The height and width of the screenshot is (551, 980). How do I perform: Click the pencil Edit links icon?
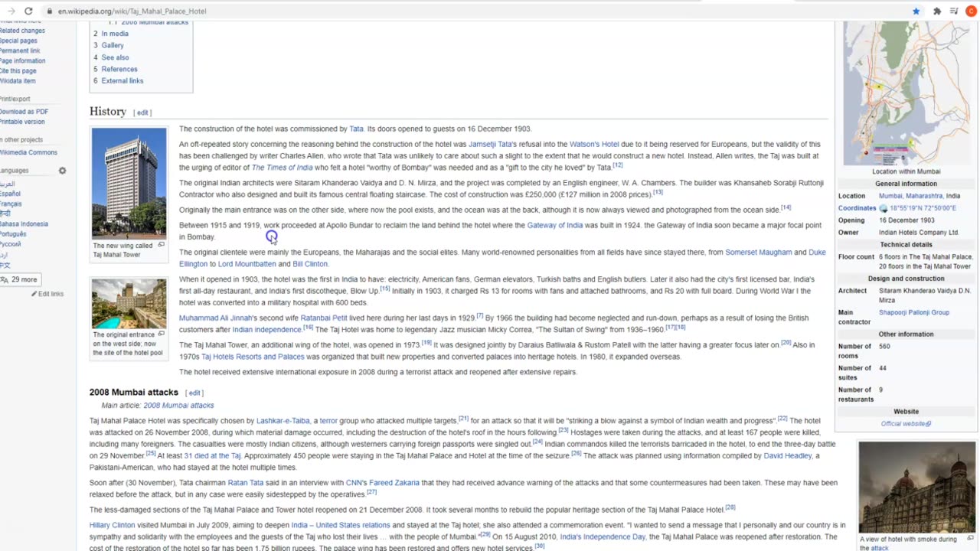click(x=34, y=294)
